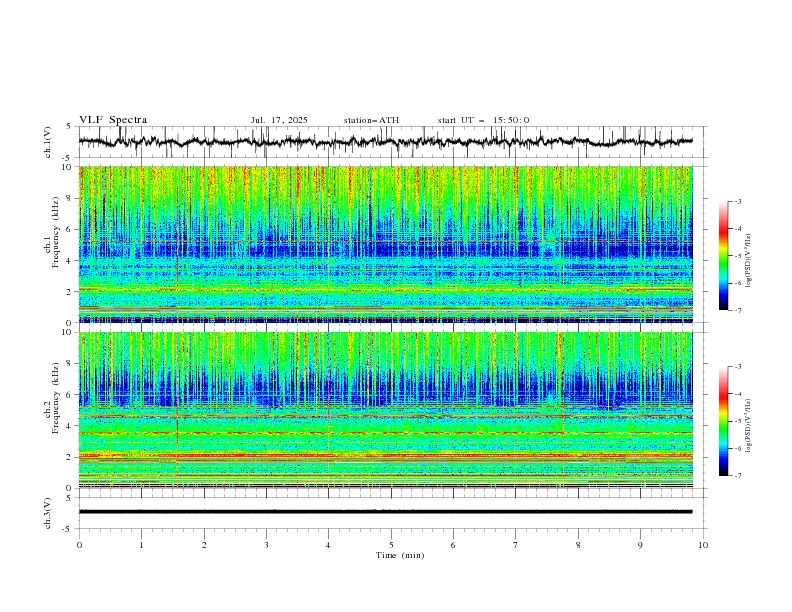Click the ch.1 color bar "log(PSD)(V²/Hz)" label
The height and width of the screenshot is (612, 792).
click(x=749, y=261)
